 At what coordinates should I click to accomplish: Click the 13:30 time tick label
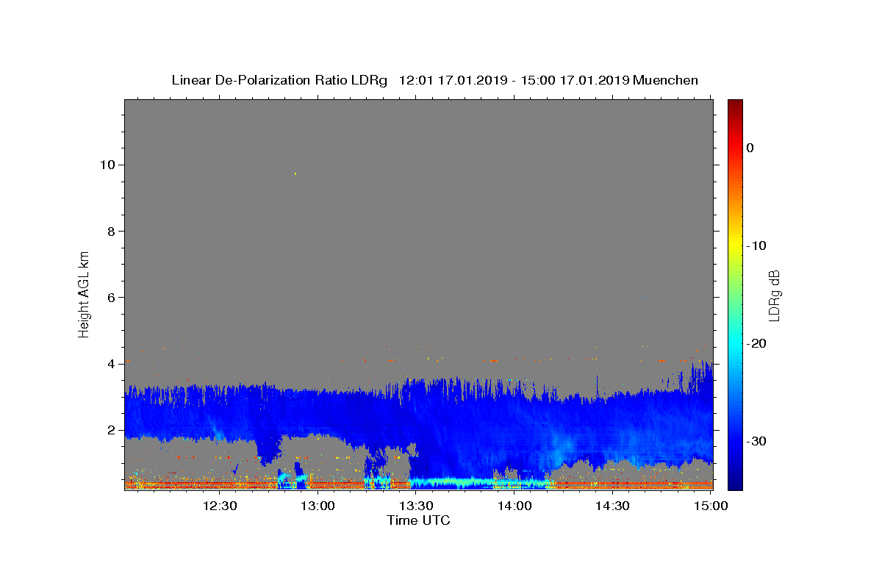[x=416, y=506]
